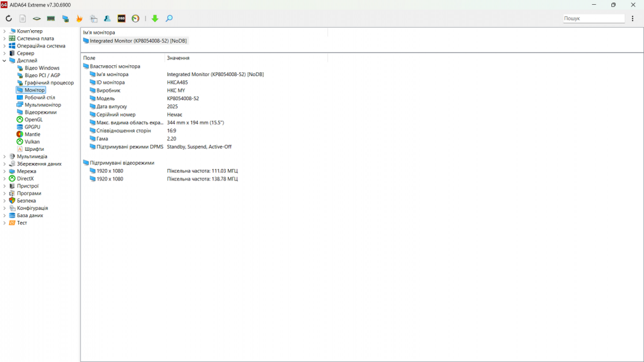Expand the Мережа tree node
The height and width of the screenshot is (362, 644).
[4, 171]
